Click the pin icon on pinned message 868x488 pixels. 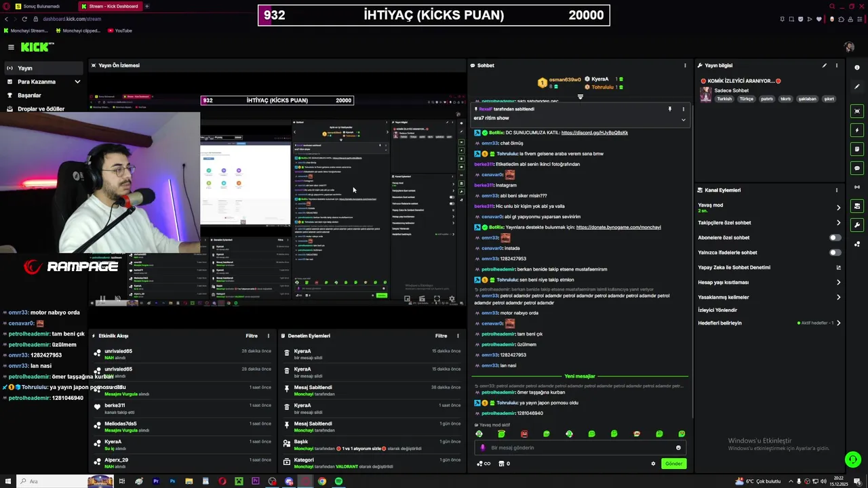(670, 109)
